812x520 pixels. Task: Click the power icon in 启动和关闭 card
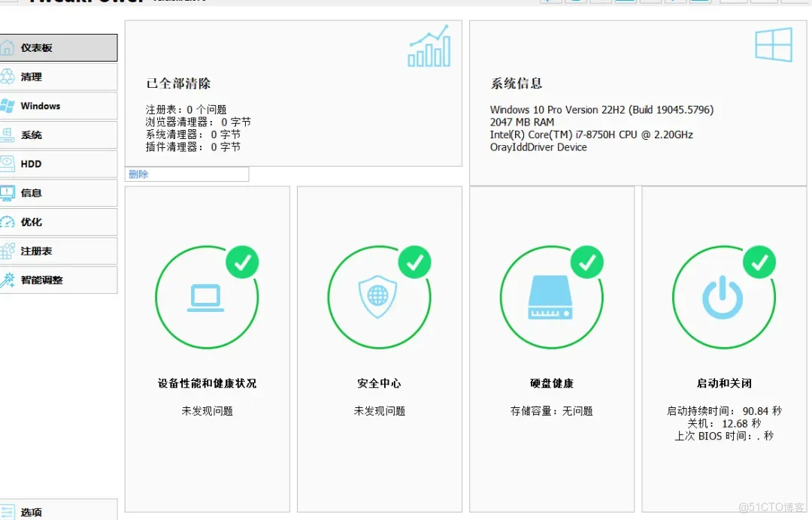pyautogui.click(x=723, y=296)
